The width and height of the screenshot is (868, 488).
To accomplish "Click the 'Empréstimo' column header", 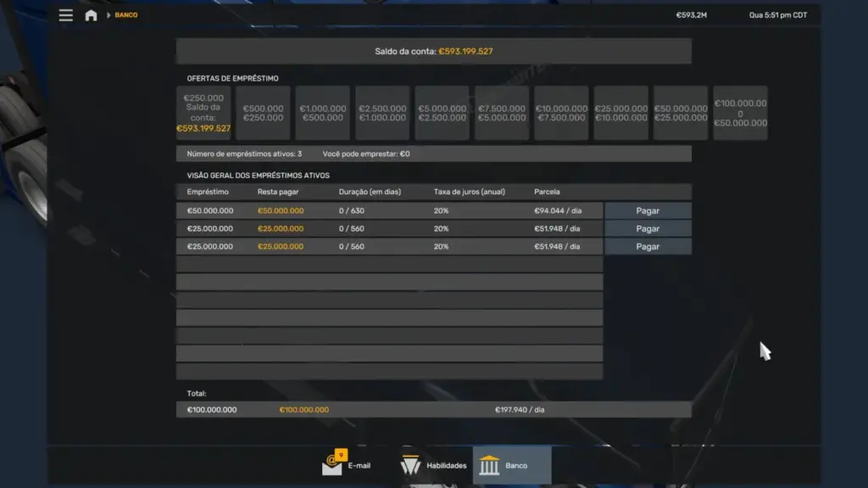I will click(208, 192).
